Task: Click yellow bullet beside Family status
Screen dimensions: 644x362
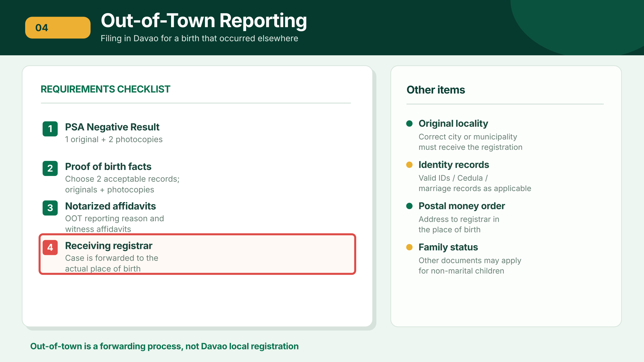Action: coord(409,247)
